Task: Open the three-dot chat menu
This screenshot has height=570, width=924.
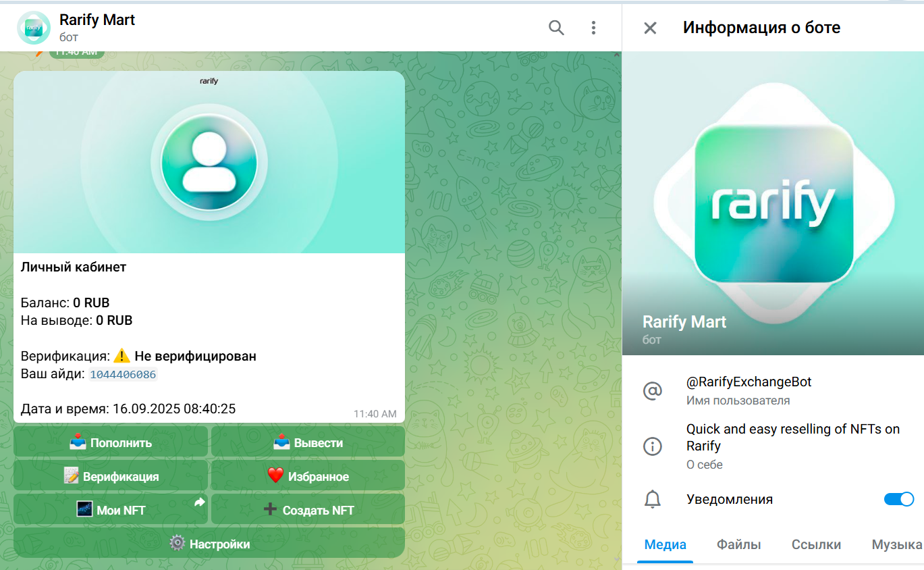Action: pyautogui.click(x=593, y=28)
